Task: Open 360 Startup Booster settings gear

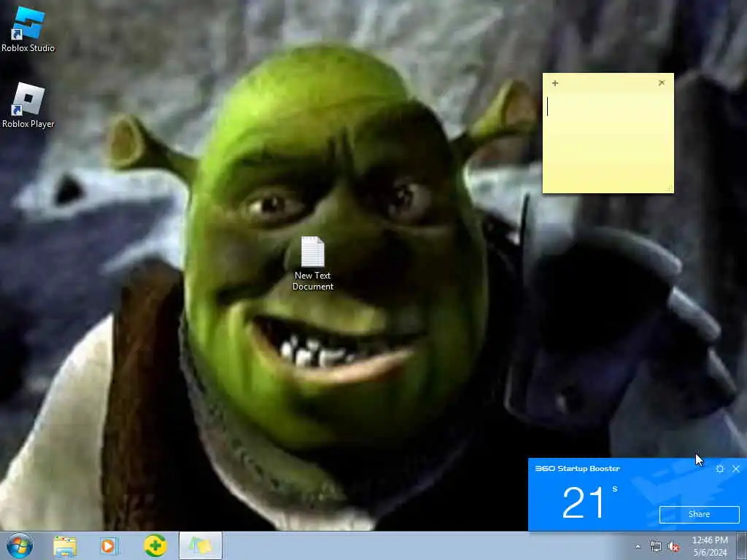Action: click(x=720, y=469)
